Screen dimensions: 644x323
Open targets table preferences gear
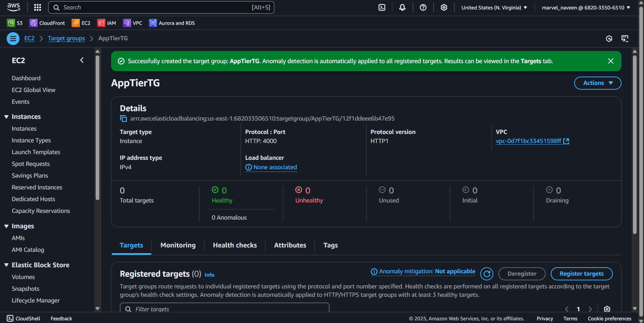tap(607, 309)
